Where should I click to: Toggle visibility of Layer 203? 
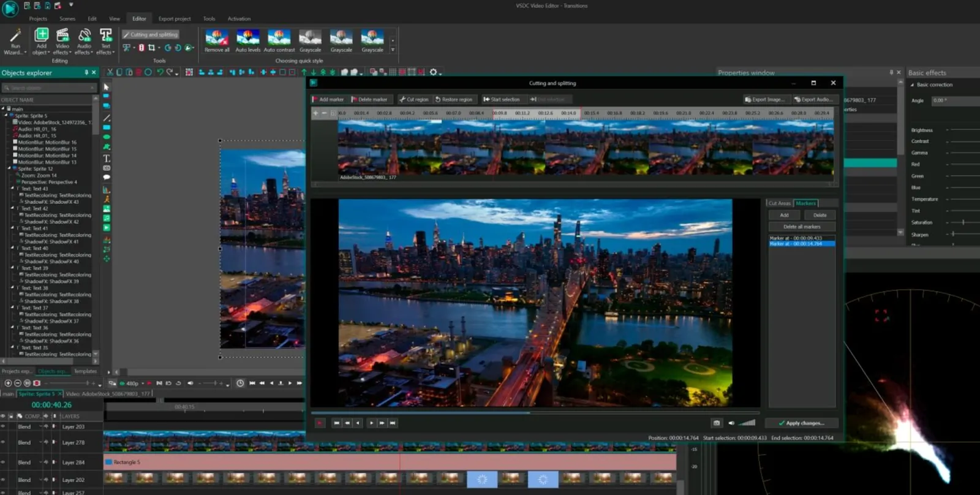click(3, 426)
